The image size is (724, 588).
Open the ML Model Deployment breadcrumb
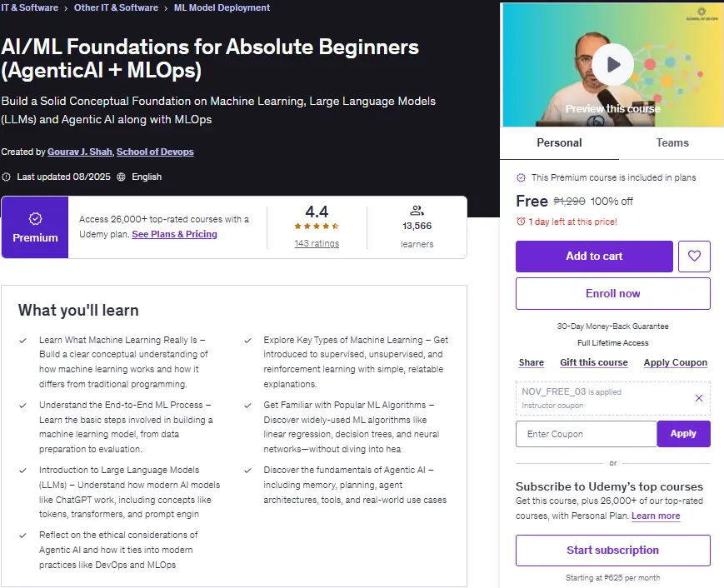click(222, 7)
